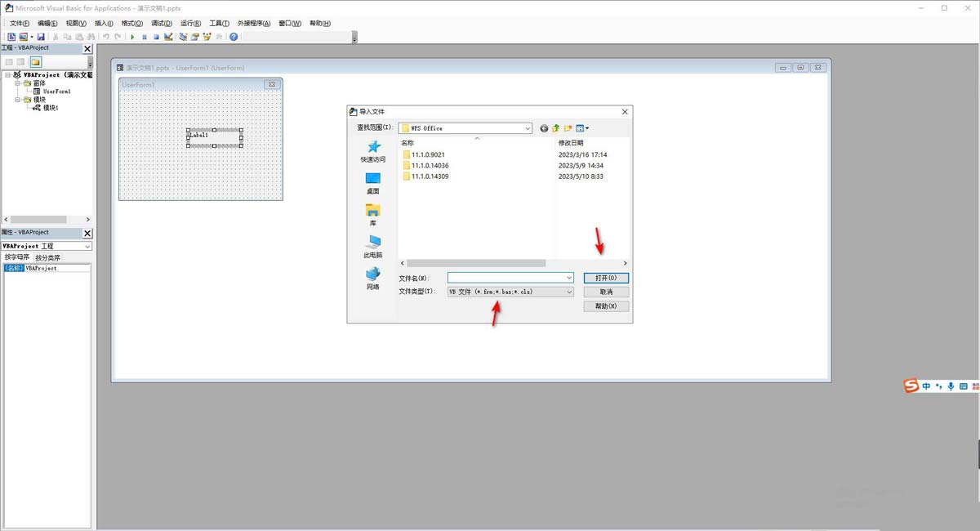Screen dimensions: 980x531
Task: Select 此电脑 in dialog sidebar
Action: pos(373,247)
